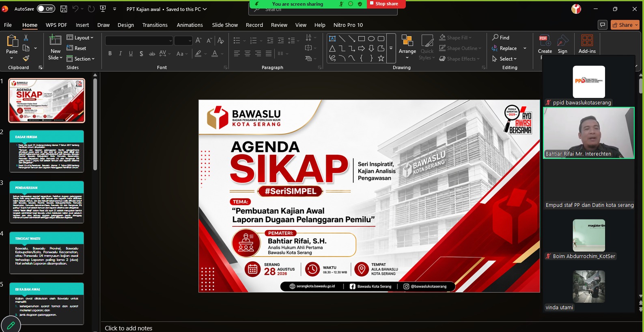
Task: Apply the text highlight color
Action: click(198, 53)
